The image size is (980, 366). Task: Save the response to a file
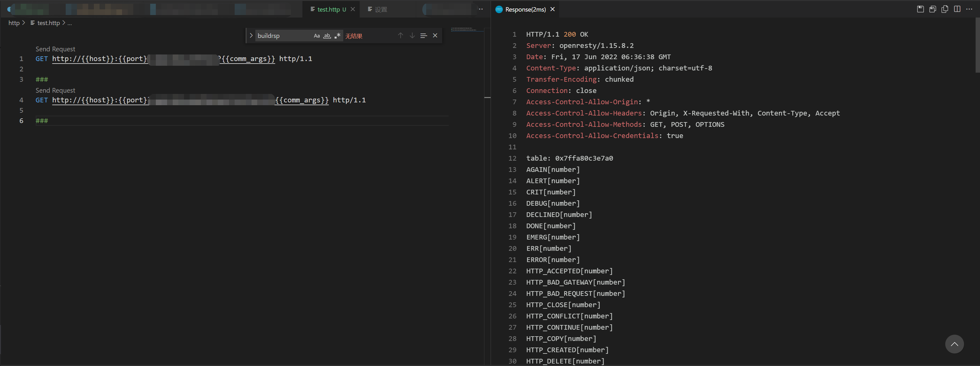coord(920,9)
